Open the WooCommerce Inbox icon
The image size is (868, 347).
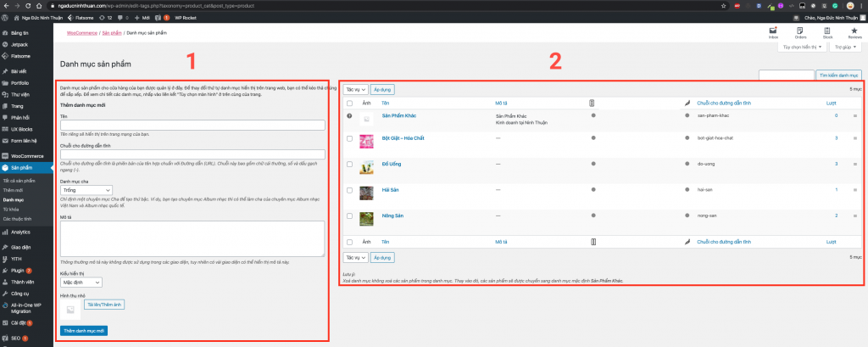click(773, 31)
